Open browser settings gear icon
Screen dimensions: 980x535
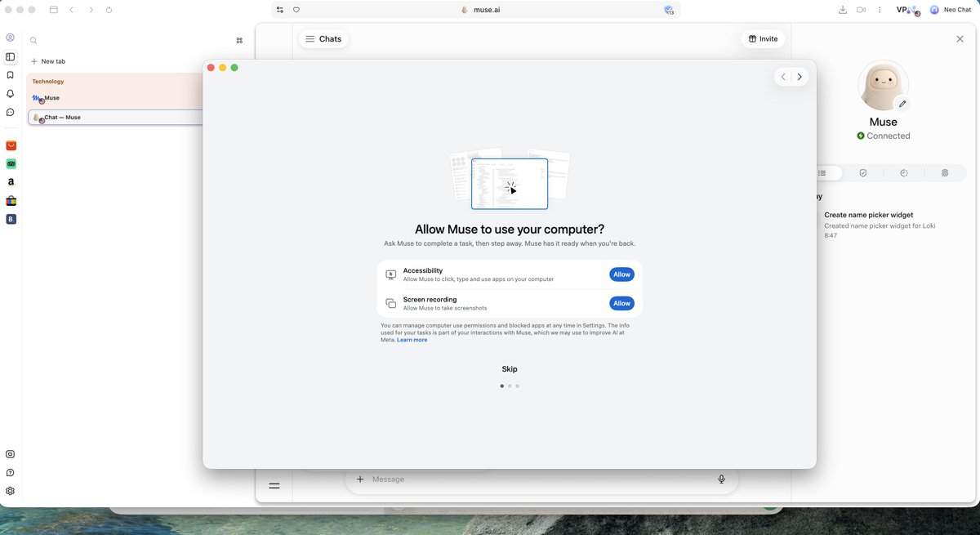tap(11, 491)
